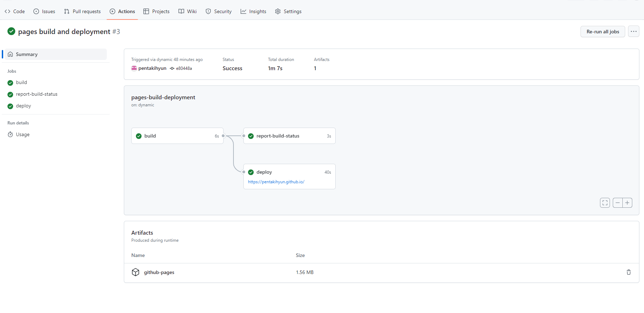Open the Code tab
644x313 pixels.
coord(15,11)
